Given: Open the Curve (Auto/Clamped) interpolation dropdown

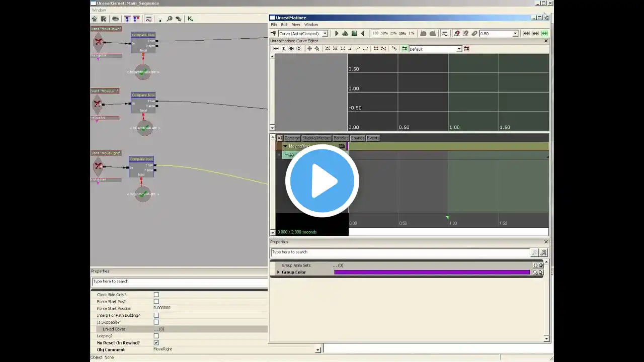Looking at the screenshot, I should coord(325,34).
